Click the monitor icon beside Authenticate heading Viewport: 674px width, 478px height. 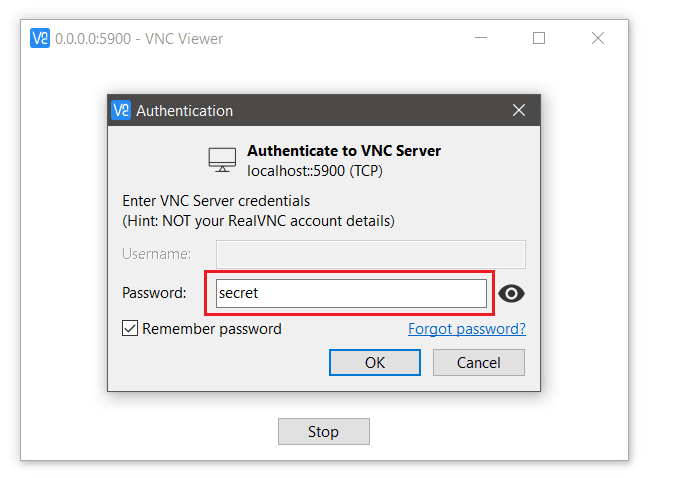tap(222, 160)
